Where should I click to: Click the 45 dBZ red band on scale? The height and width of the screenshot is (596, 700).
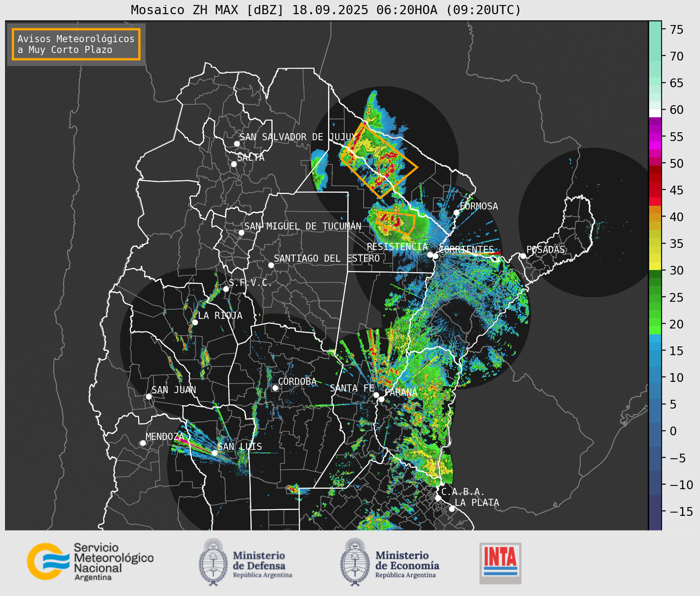coord(655,190)
